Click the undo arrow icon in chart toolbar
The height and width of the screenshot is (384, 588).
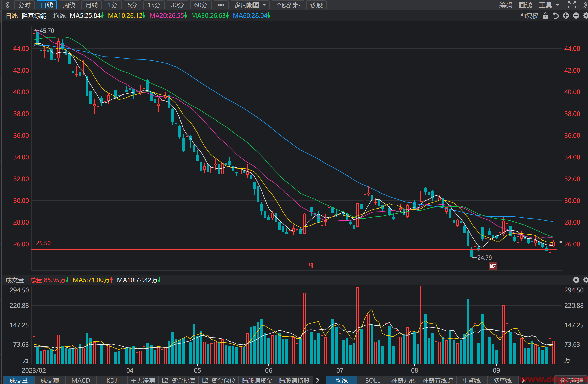pyautogui.click(x=556, y=16)
